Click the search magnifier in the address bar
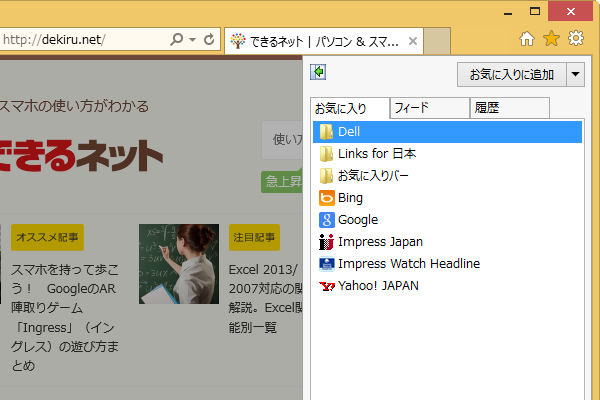The height and width of the screenshot is (400, 600). (177, 39)
